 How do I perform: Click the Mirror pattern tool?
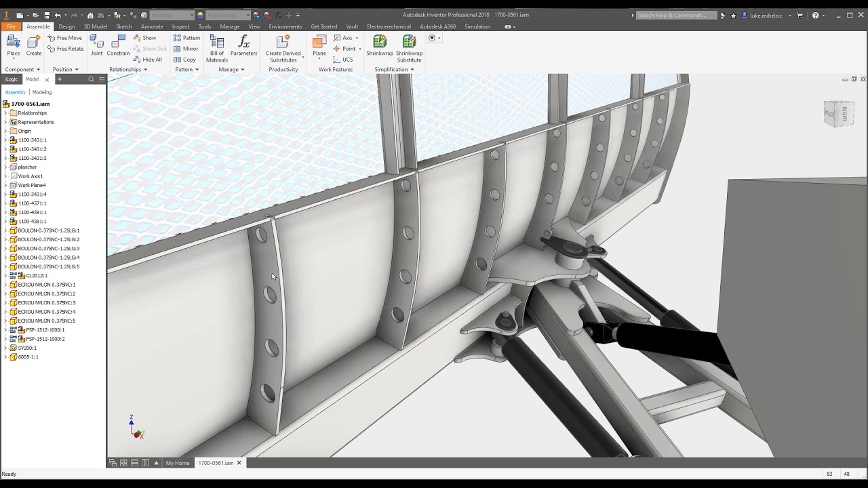(186, 49)
